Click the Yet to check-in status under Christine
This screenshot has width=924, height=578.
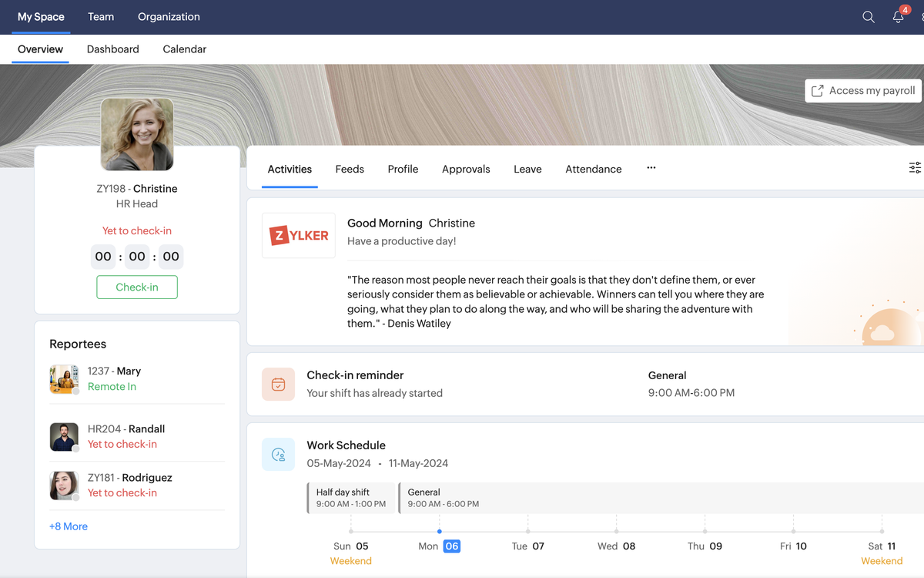pyautogui.click(x=137, y=230)
